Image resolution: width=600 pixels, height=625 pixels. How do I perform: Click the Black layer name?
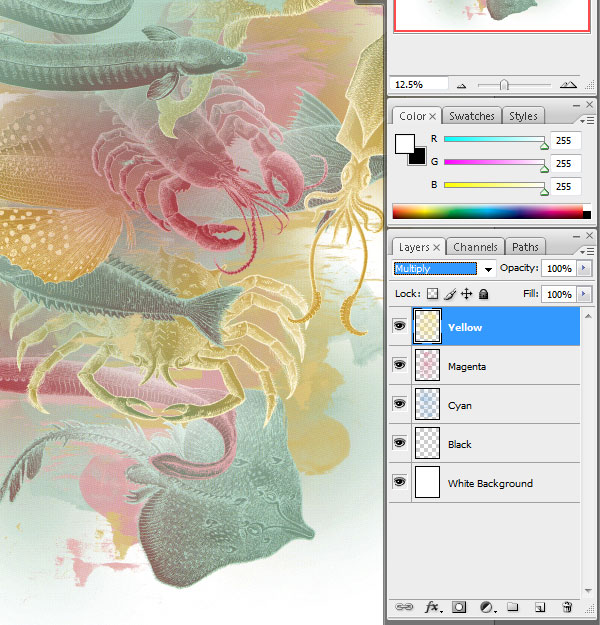(460, 444)
